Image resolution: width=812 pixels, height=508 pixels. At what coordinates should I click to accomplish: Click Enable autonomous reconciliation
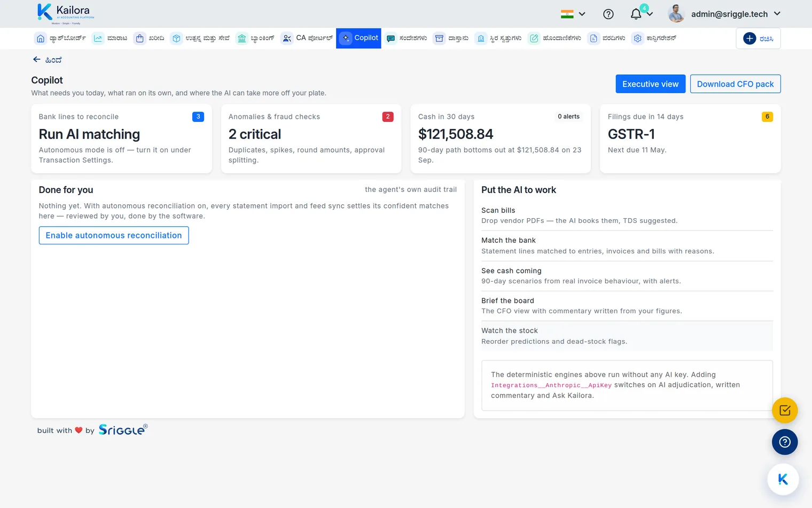pyautogui.click(x=114, y=235)
